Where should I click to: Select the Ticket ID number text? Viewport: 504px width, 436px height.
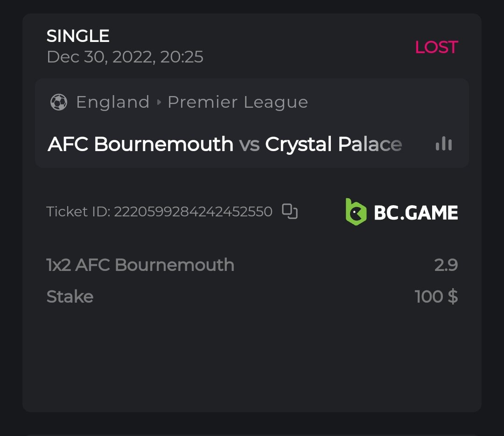(193, 212)
